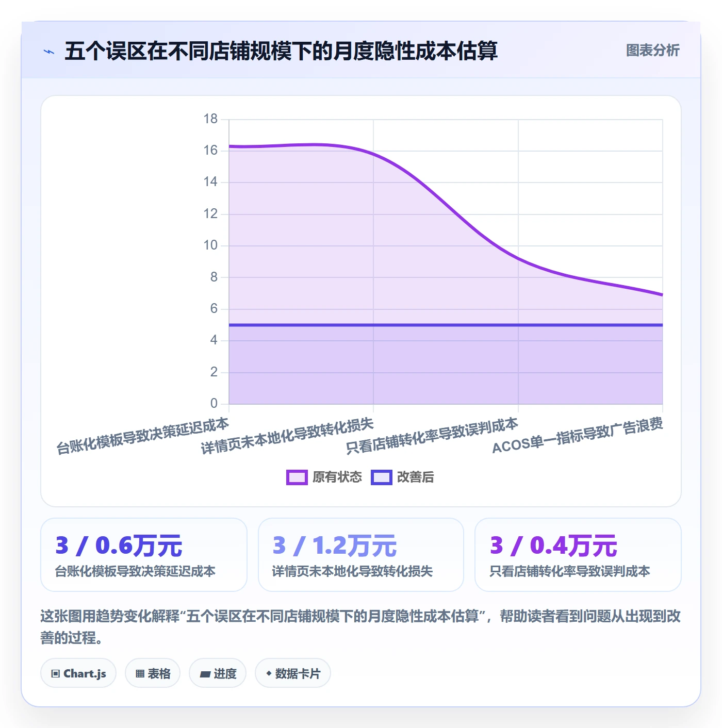Screen dimensions: 722x728
Task: Click the 图表分析 label in header
Action: [653, 51]
